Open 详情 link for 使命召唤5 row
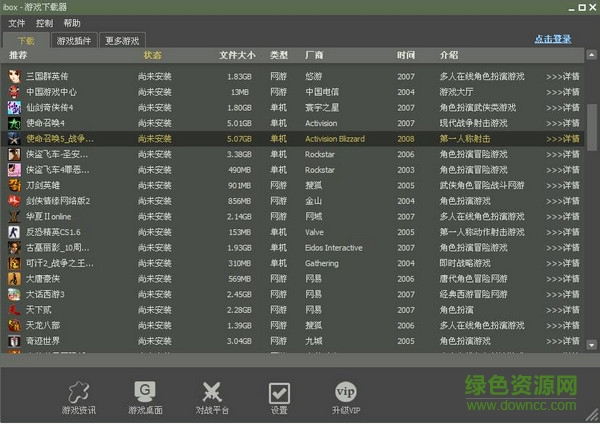 click(x=562, y=139)
